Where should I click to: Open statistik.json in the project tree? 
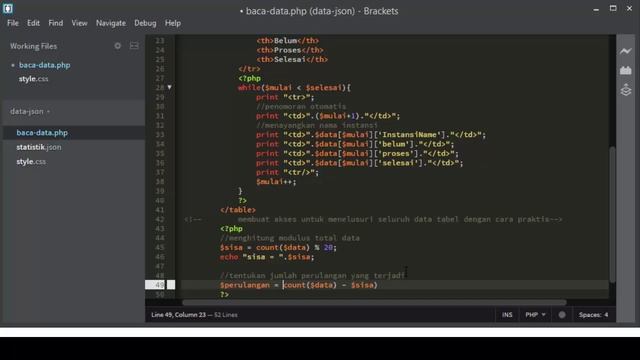[x=39, y=147]
